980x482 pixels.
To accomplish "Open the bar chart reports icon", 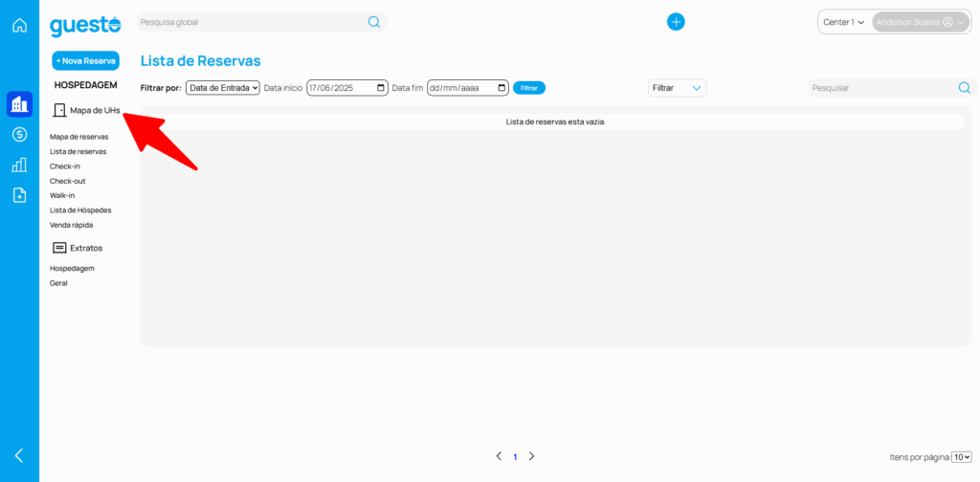I will [x=19, y=164].
